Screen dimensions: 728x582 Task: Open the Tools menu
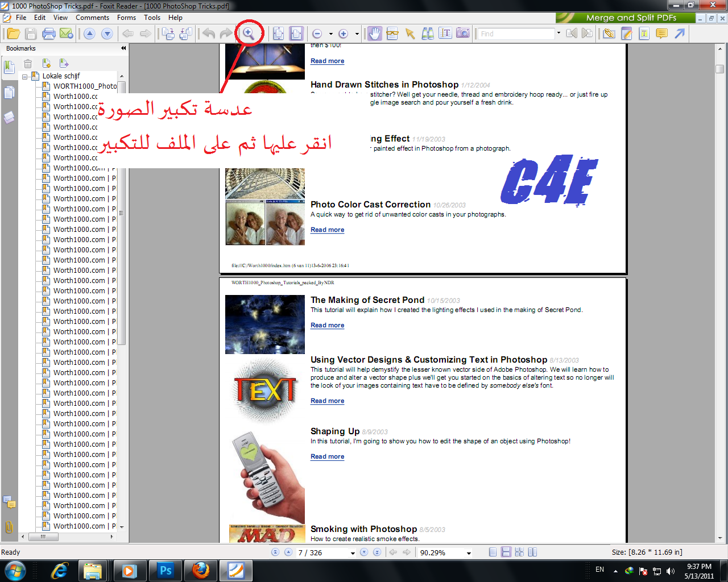[152, 18]
